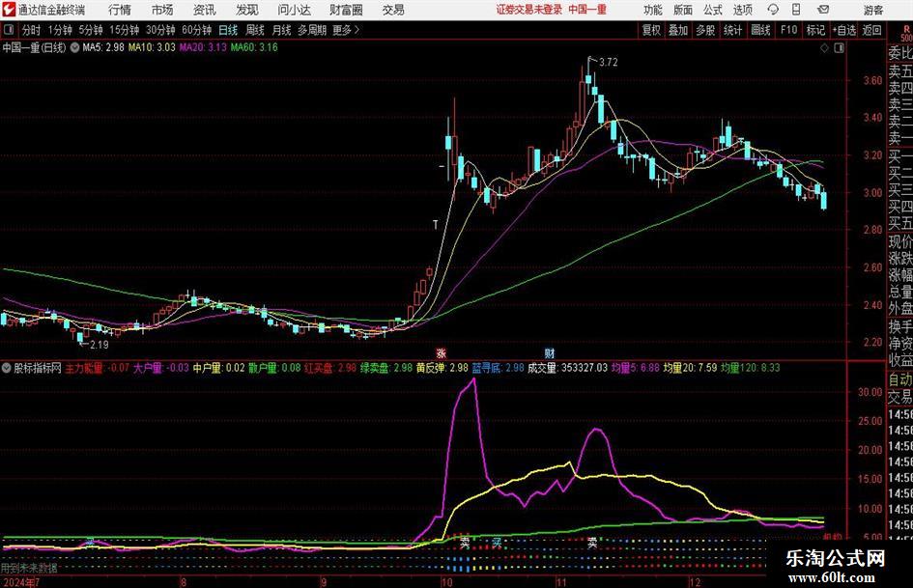This screenshot has height=588, width=913.
Task: Open the 交易 menu
Action: (x=393, y=10)
